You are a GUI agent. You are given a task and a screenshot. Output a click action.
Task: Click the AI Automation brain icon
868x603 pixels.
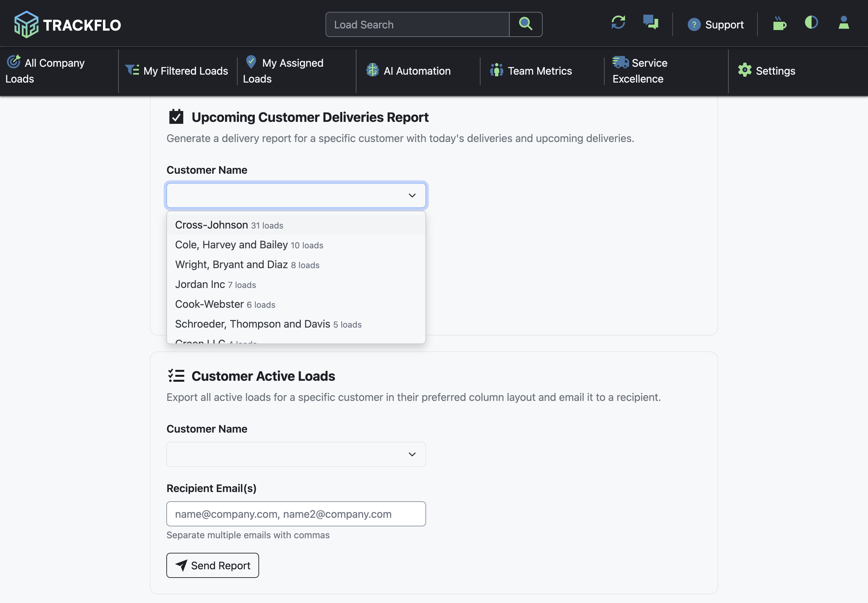pos(373,70)
